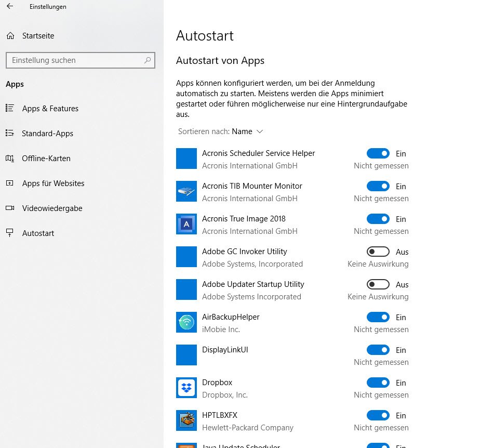Click the Offline-Karten map icon
The height and width of the screenshot is (448, 480).
(10, 159)
